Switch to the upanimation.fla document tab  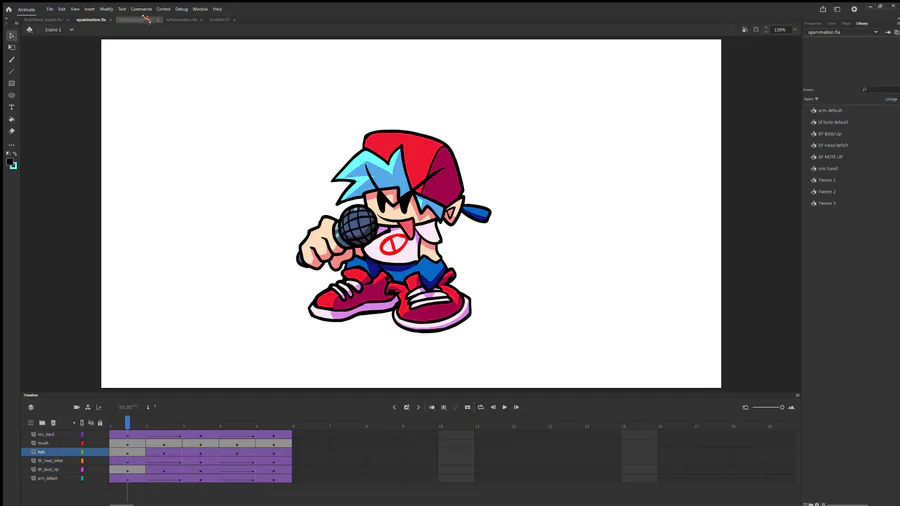pyautogui.click(x=91, y=20)
